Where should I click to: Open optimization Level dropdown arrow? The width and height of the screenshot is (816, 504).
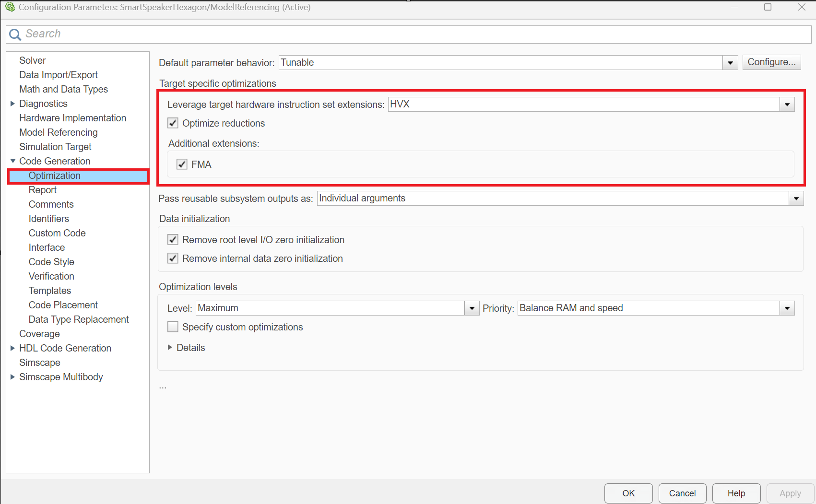(472, 308)
